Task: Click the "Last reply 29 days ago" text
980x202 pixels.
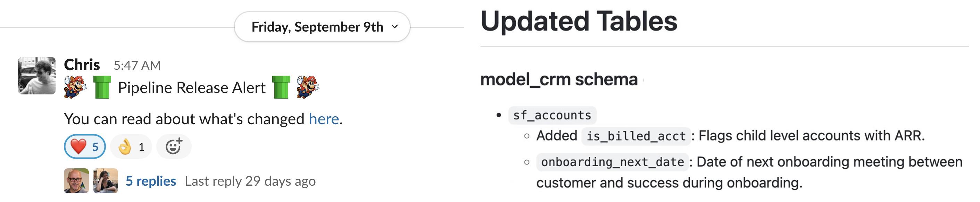Action: coord(250,181)
